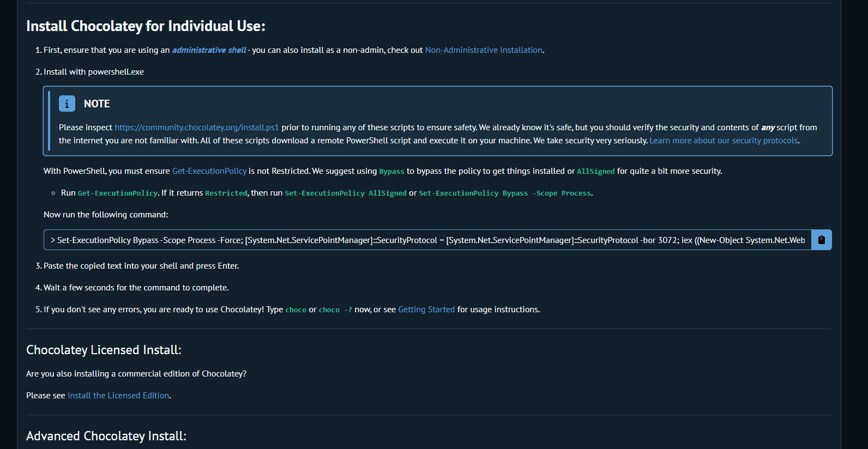Viewport: 868px width, 449px height.
Task: Copy the install command with clipboard icon
Action: (x=821, y=240)
